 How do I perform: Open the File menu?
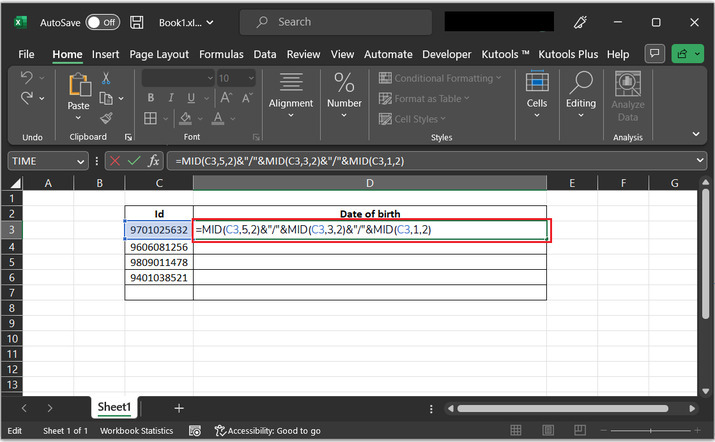click(x=26, y=54)
